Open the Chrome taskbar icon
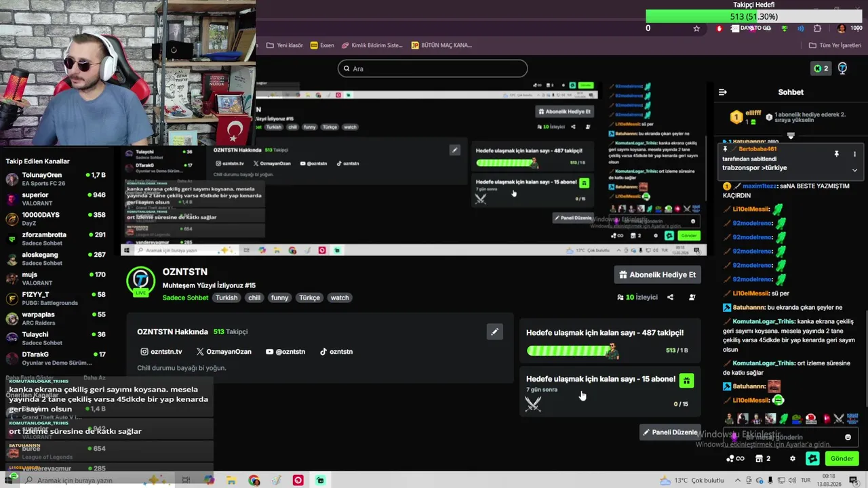 coord(254,481)
